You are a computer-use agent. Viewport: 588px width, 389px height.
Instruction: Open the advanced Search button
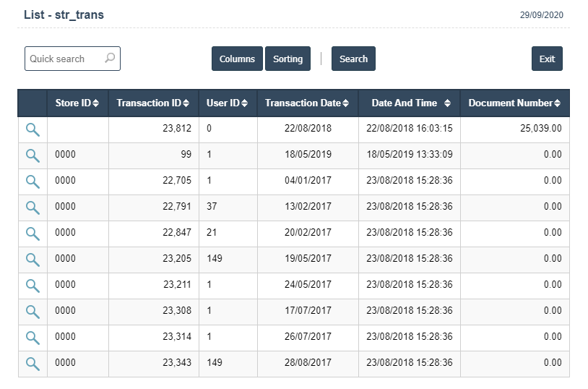353,59
